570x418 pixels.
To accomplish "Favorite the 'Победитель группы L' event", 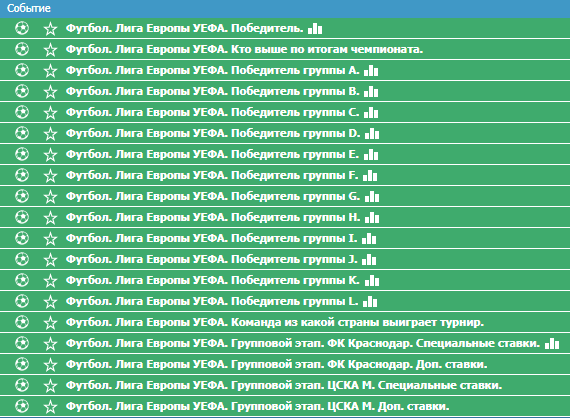I will pos(50,302).
